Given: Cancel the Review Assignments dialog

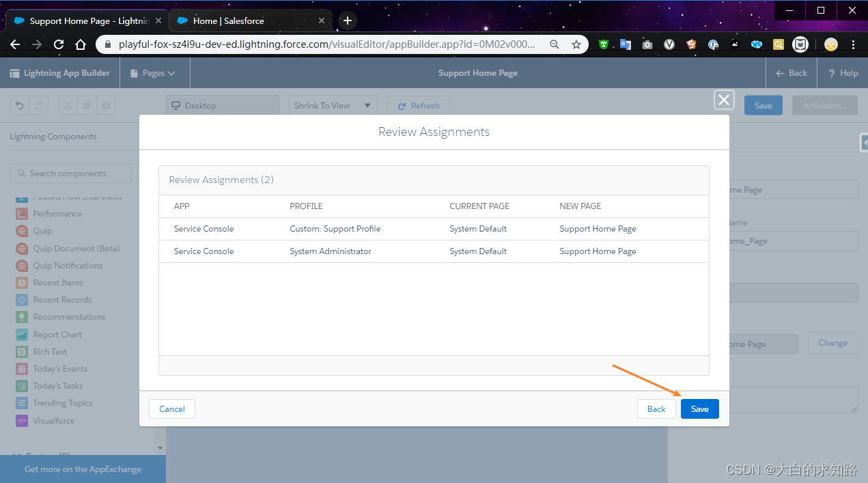Looking at the screenshot, I should (172, 409).
